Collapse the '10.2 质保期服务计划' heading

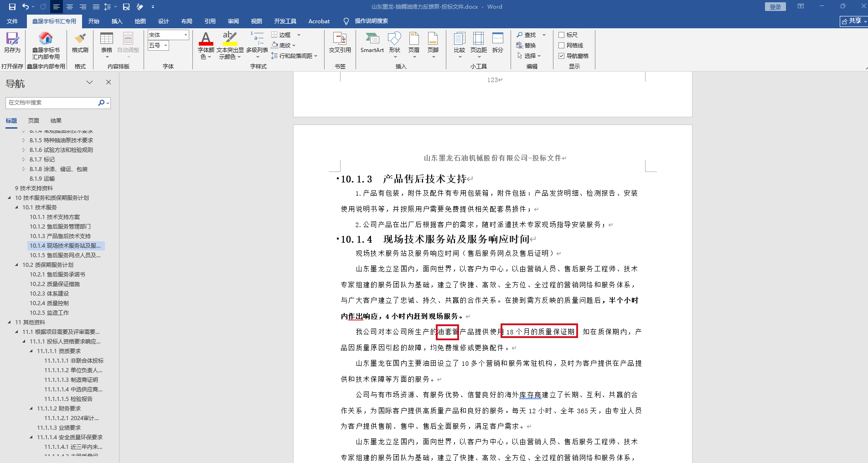pos(16,265)
